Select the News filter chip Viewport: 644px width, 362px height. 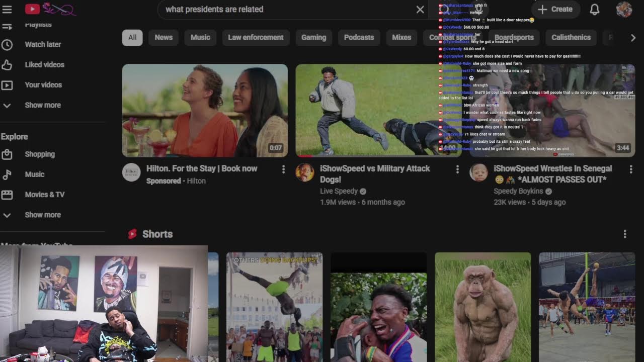pyautogui.click(x=164, y=37)
